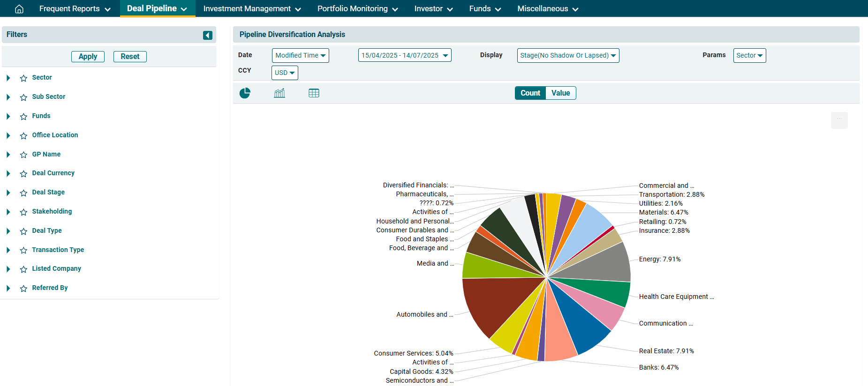Star the Referred By filter
Image resolution: width=868 pixels, height=386 pixels.
24,289
